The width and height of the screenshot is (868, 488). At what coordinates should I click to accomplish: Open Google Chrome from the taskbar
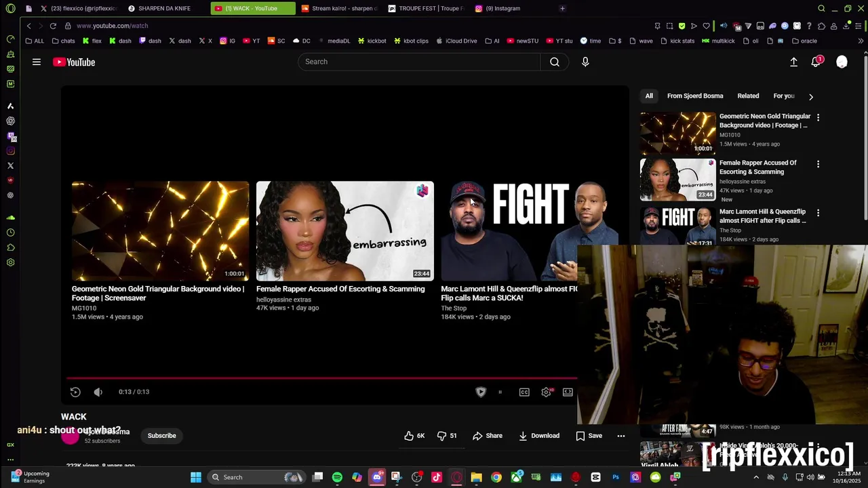pos(496,477)
